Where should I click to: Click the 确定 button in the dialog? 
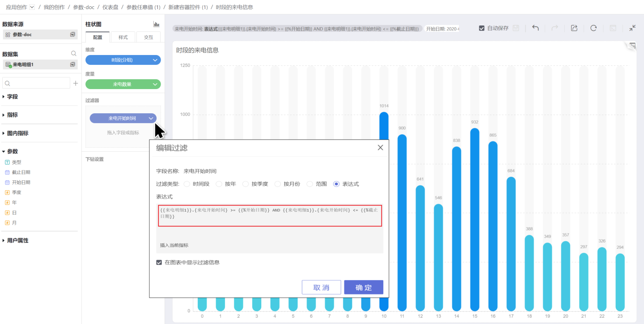point(364,287)
